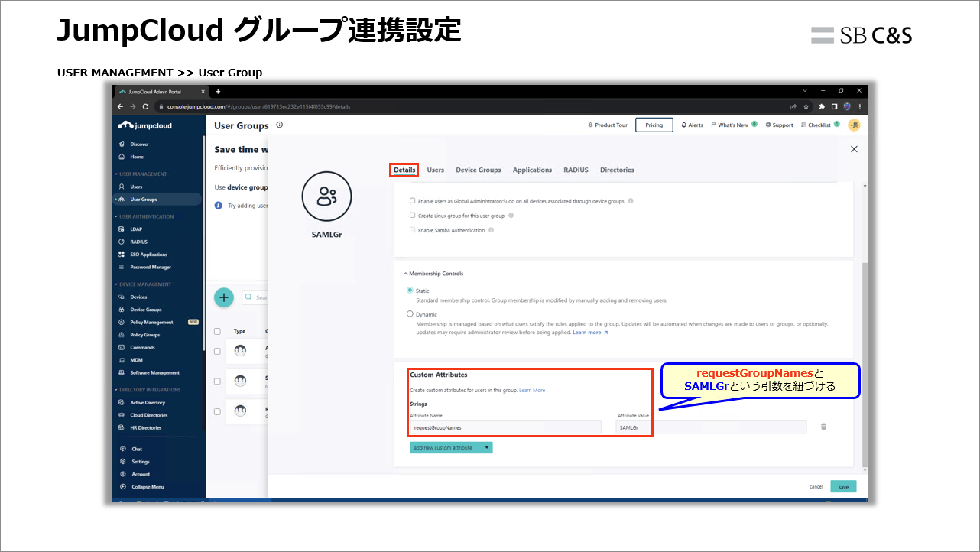Open Alerts bell in top bar
Screen dimensions: 980x552
click(693, 125)
